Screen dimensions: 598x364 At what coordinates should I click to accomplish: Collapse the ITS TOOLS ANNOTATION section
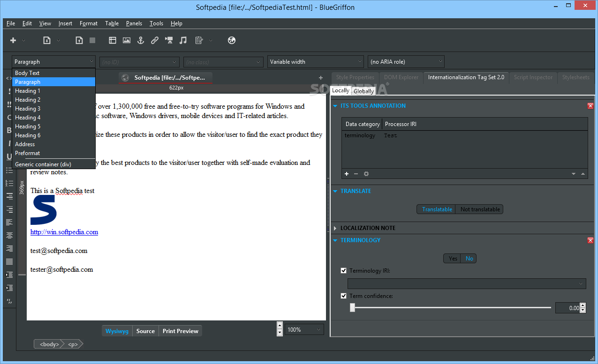tap(335, 106)
